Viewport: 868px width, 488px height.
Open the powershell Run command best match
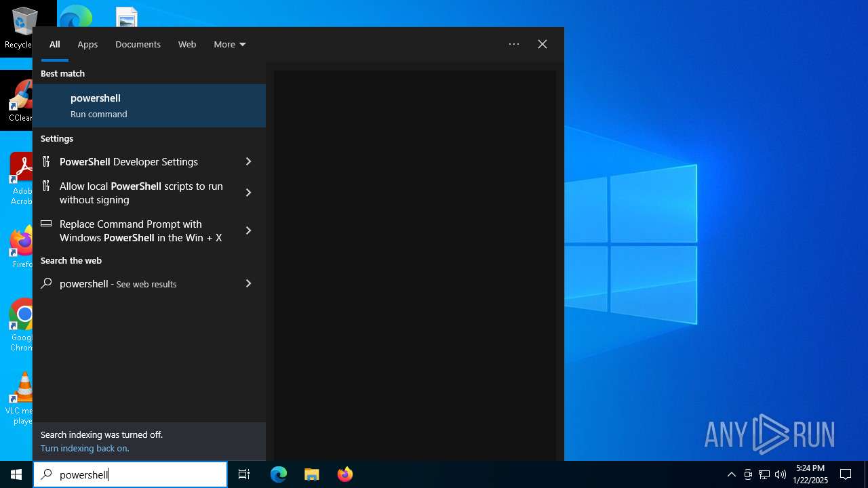(149, 106)
